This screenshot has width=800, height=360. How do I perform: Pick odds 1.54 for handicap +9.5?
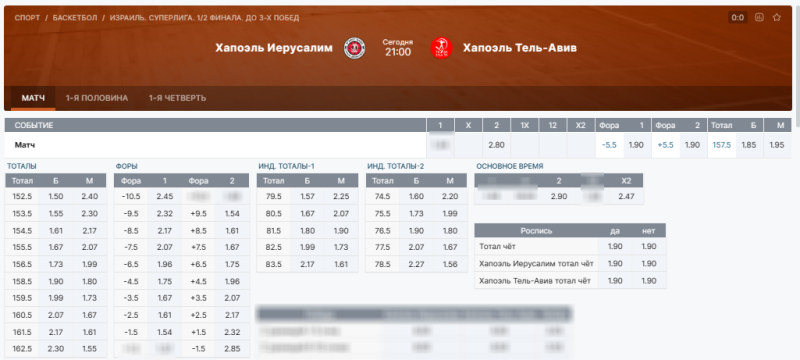232,214
